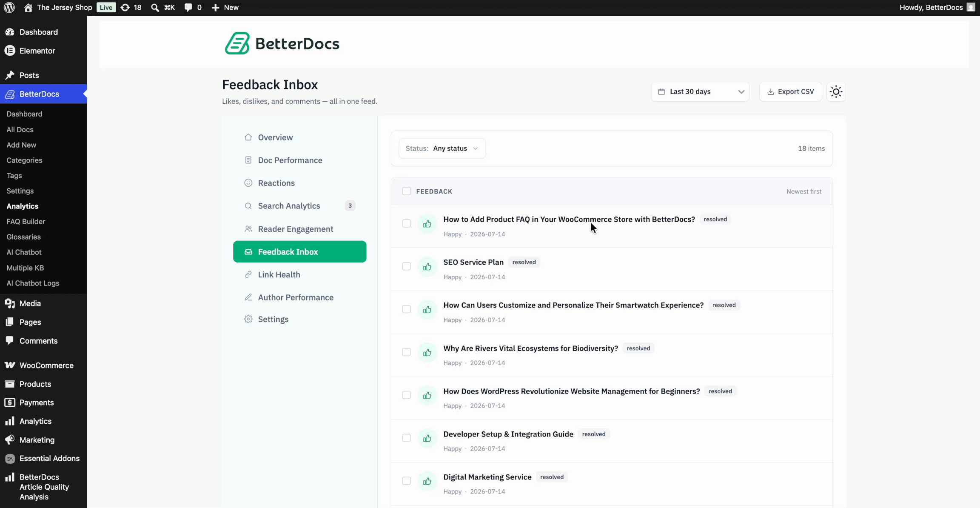Click the '18 items' count text
The height and width of the screenshot is (508, 980).
tap(811, 148)
